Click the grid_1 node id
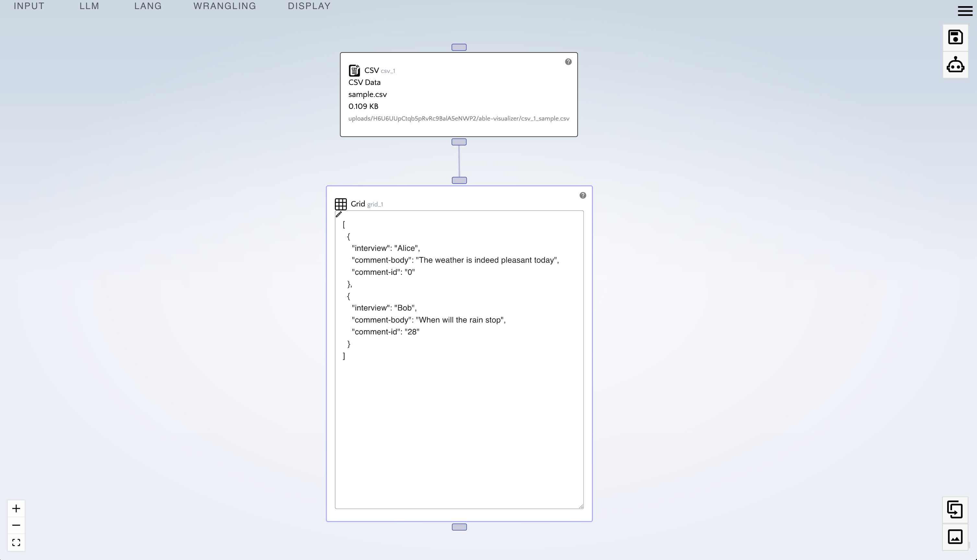The image size is (977, 560). pyautogui.click(x=375, y=204)
